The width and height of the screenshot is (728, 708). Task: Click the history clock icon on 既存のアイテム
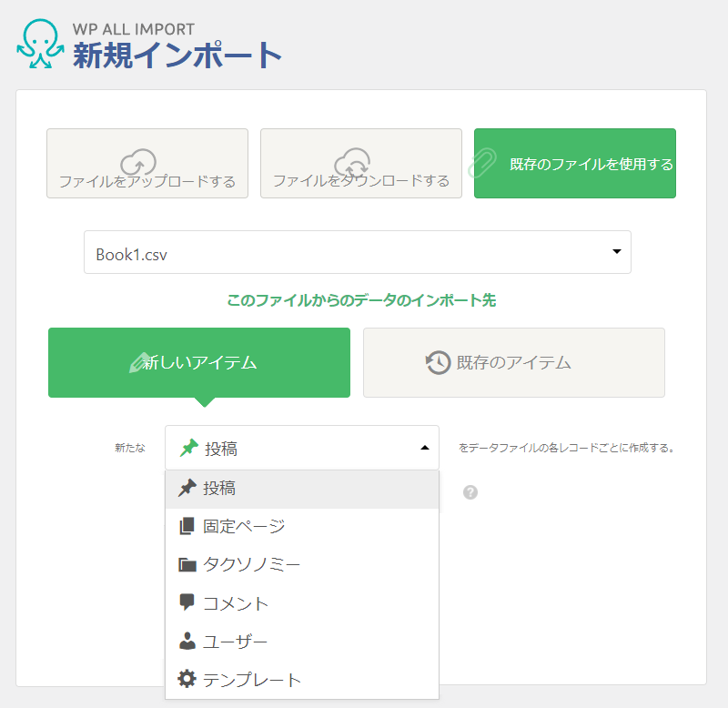(x=438, y=362)
